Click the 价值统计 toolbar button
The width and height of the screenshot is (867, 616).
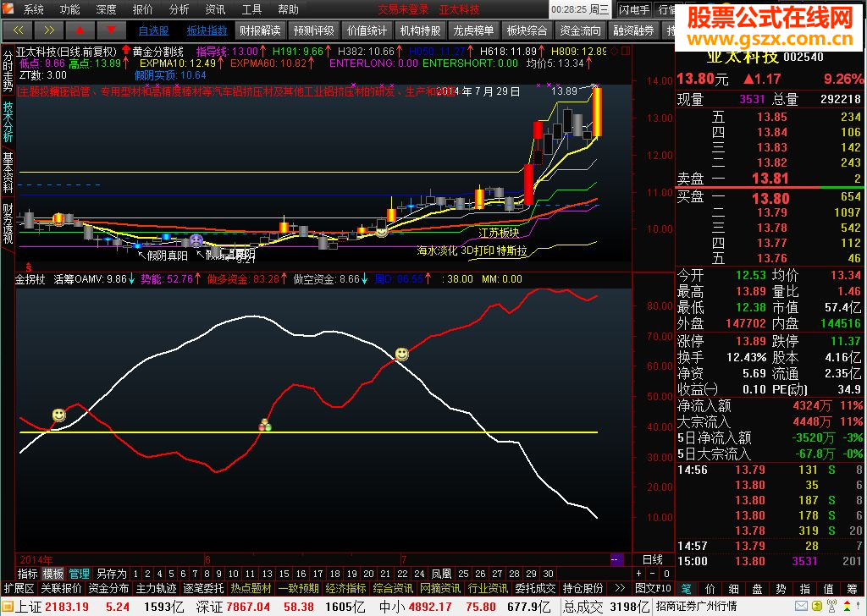367,30
